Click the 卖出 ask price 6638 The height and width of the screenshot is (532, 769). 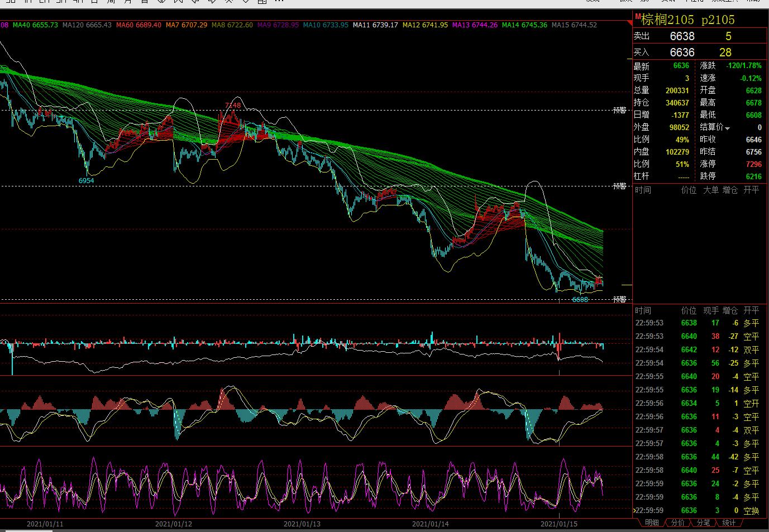pos(682,36)
